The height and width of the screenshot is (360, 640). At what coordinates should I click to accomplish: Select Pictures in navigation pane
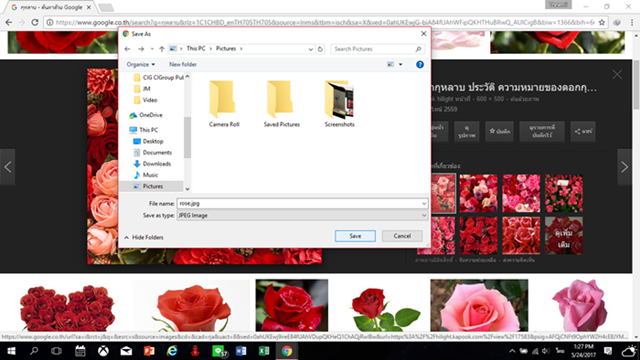click(x=151, y=186)
